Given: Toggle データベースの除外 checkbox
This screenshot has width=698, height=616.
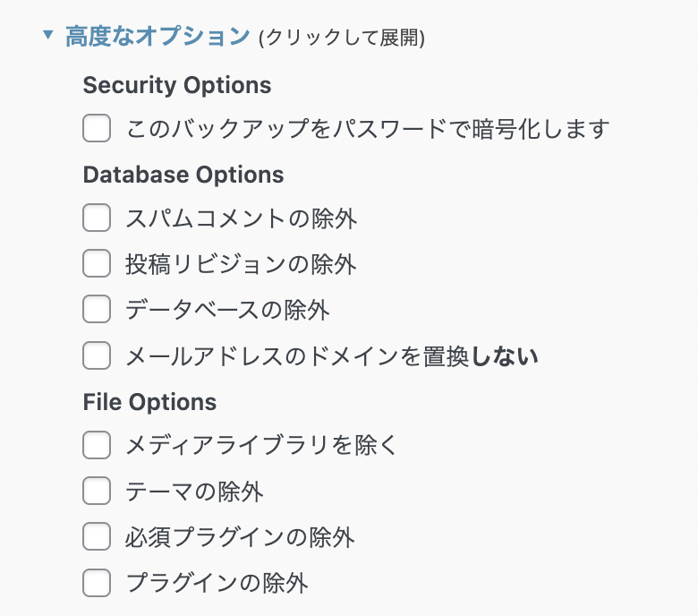Looking at the screenshot, I should coord(97,310).
